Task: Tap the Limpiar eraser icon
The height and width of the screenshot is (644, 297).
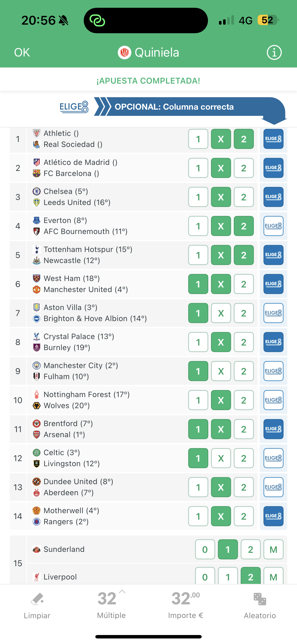Action: (37, 599)
